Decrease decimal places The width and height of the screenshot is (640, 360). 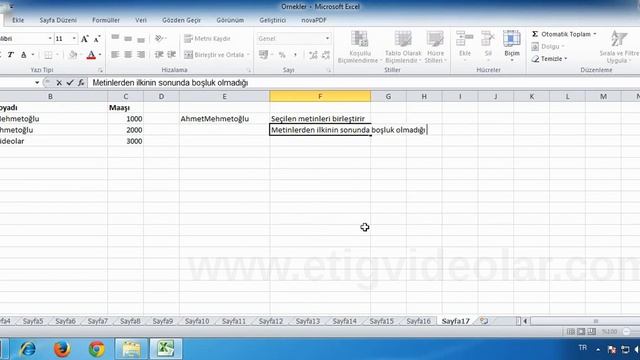coord(326,55)
